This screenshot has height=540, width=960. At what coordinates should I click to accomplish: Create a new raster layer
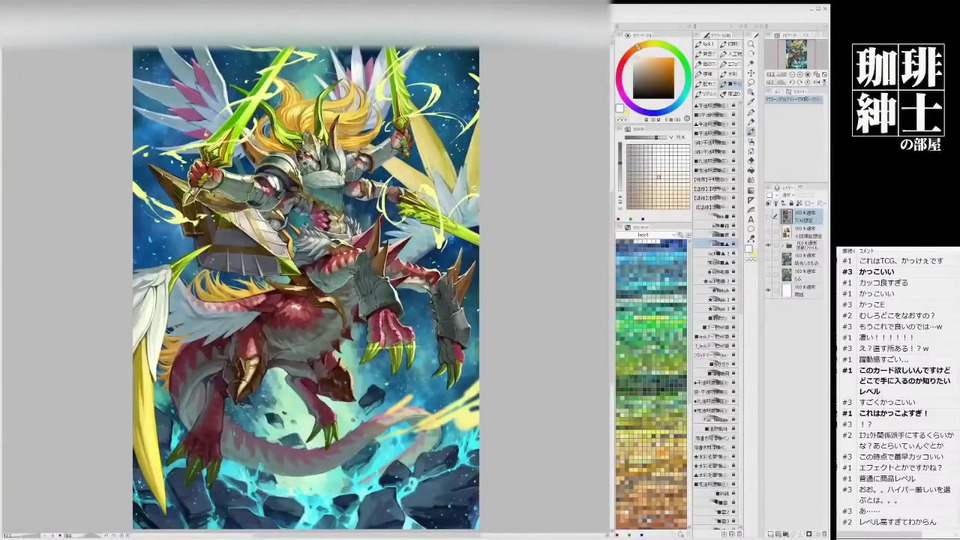coord(770,534)
